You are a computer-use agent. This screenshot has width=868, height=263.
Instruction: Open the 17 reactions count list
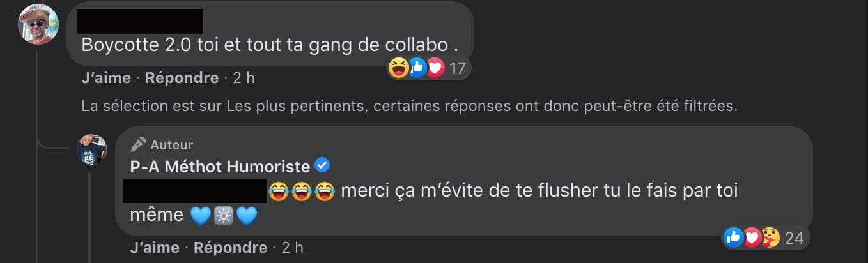click(x=458, y=68)
